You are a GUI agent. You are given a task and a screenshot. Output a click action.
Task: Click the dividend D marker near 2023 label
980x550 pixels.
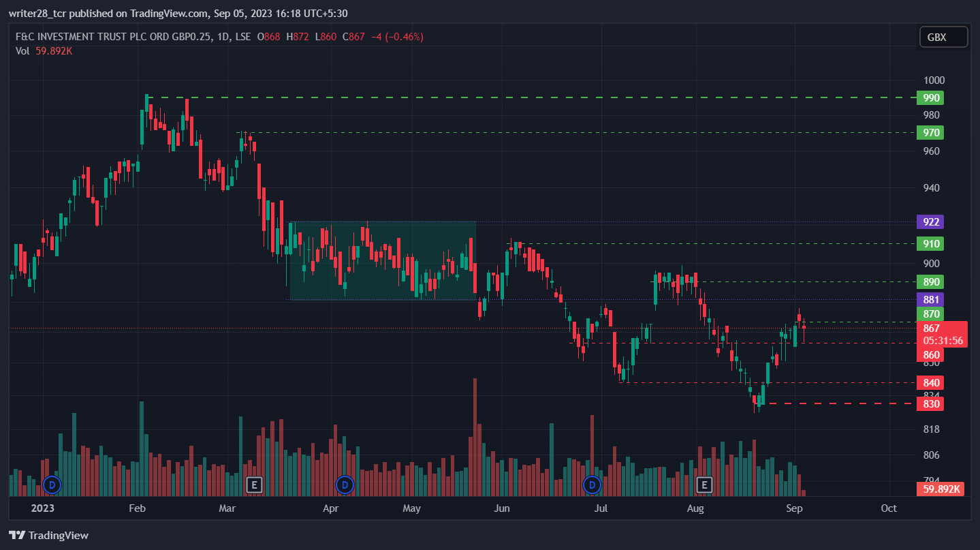(x=52, y=485)
